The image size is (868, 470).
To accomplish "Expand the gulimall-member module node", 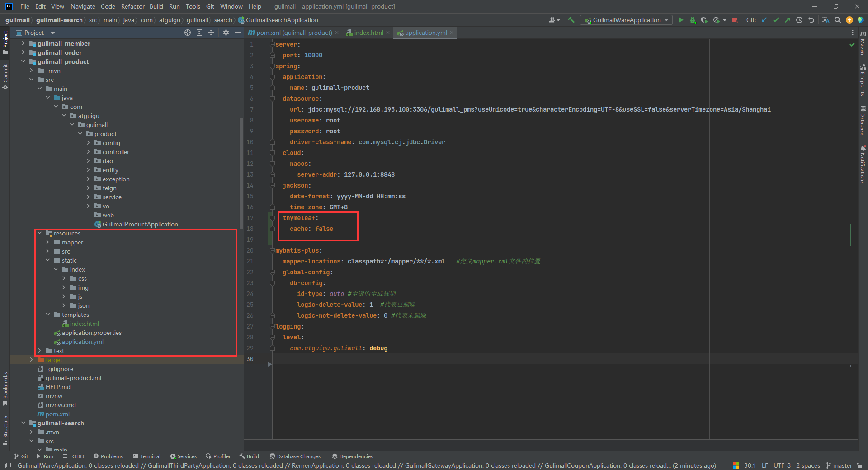I will point(23,43).
